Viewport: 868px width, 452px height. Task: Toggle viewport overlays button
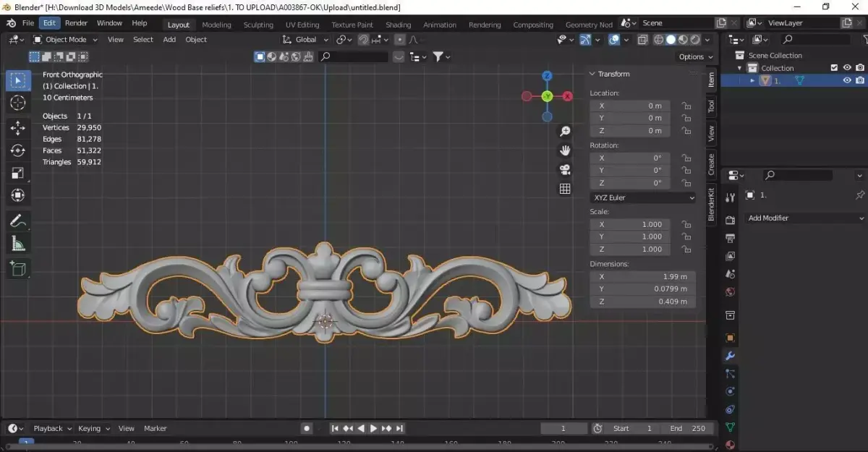pyautogui.click(x=613, y=40)
